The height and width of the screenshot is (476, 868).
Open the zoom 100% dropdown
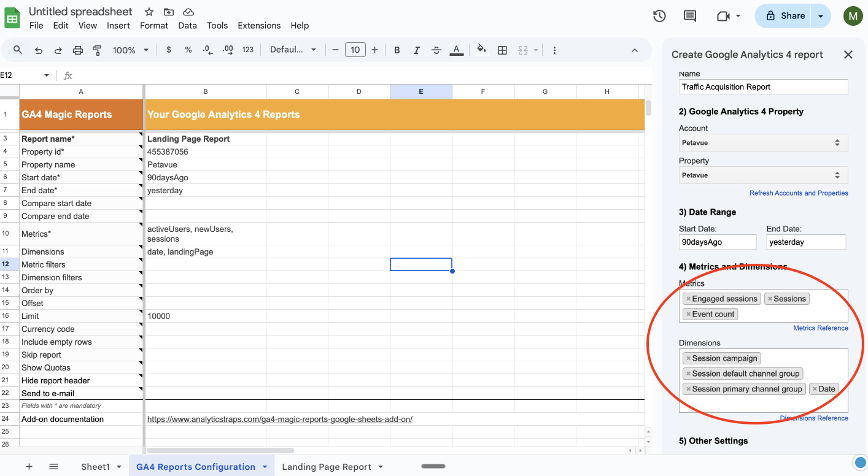[131, 50]
